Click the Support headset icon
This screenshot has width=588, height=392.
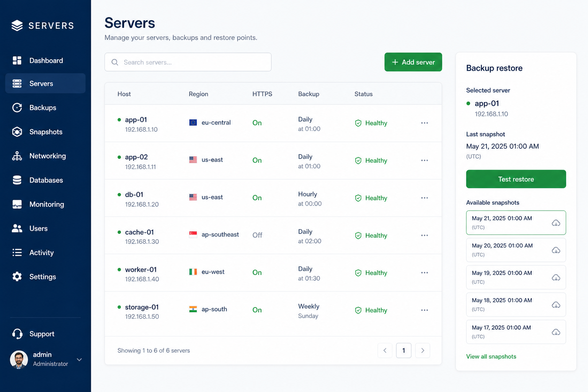[17, 334]
